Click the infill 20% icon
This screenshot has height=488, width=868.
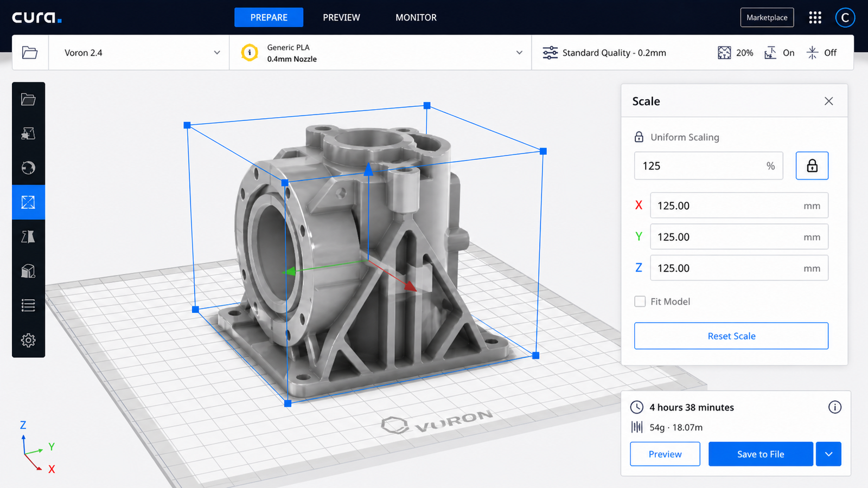click(x=724, y=53)
